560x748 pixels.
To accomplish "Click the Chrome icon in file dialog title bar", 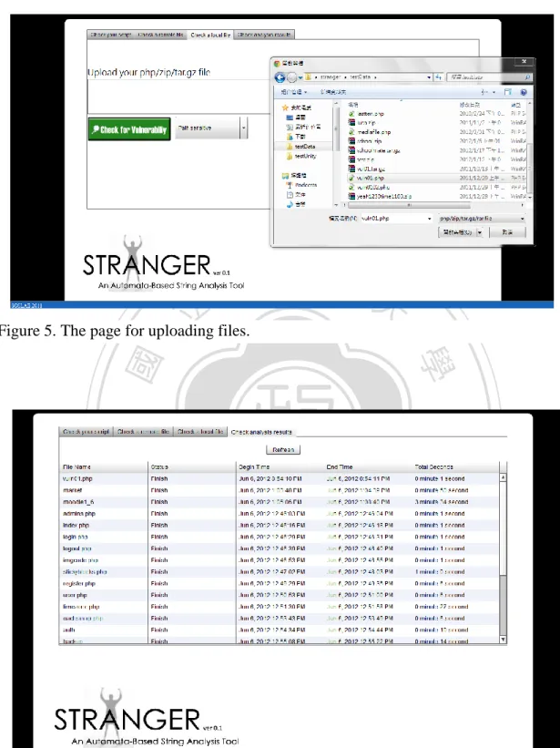I will click(x=277, y=63).
